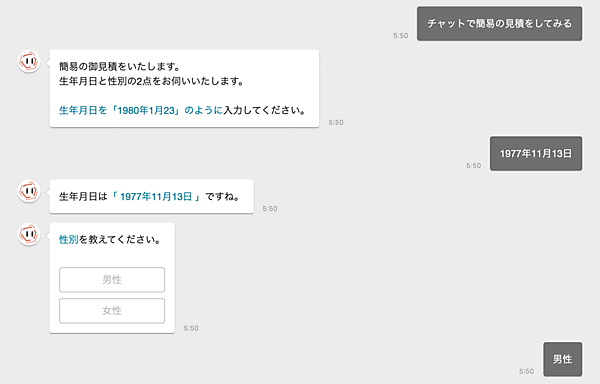
Task: Click bot avatar beside 生年月日は confirmation message
Action: [29, 191]
